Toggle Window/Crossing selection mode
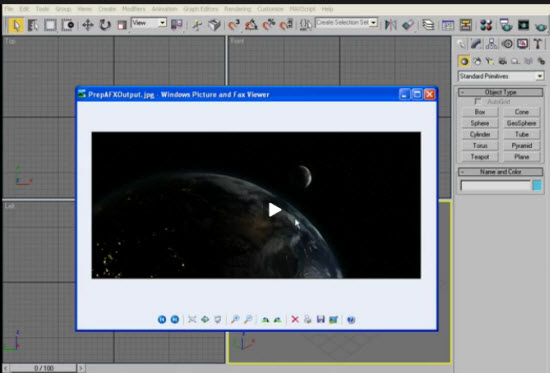 [x=67, y=25]
